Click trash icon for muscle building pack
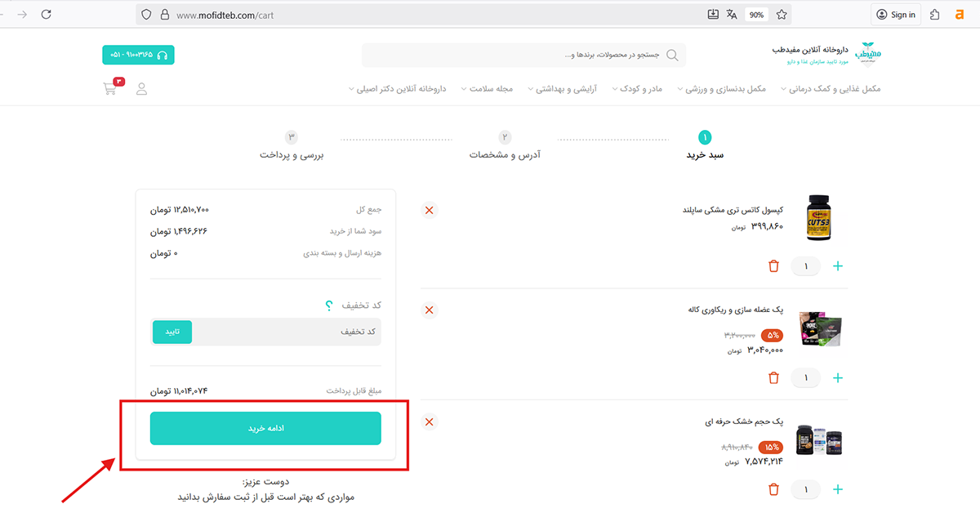Screen dimensions: 980x513 coord(773,378)
